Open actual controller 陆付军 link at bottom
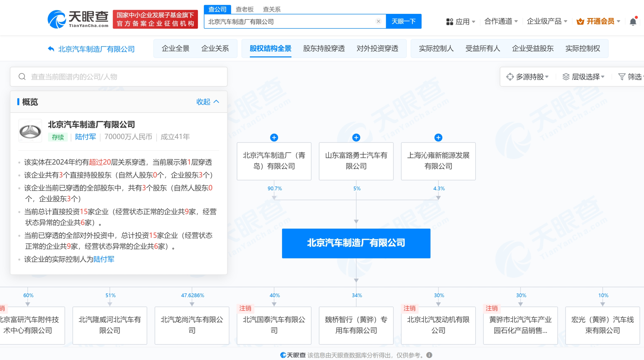The image size is (644, 360). point(104,259)
